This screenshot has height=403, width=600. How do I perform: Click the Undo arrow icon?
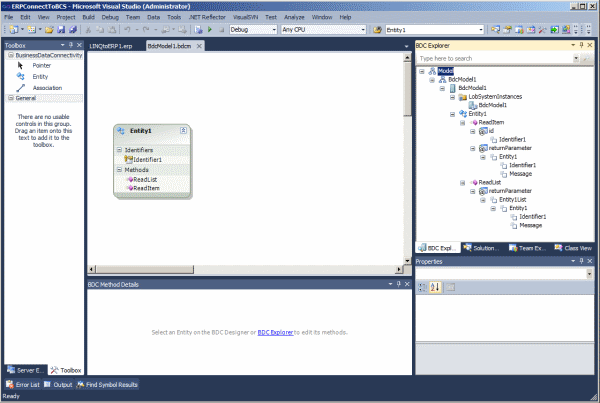(127, 29)
